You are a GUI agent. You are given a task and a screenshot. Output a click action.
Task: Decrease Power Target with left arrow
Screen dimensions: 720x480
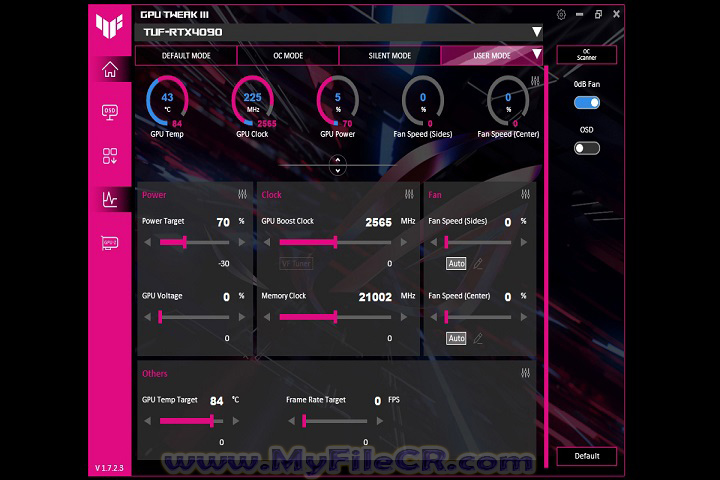pos(147,242)
